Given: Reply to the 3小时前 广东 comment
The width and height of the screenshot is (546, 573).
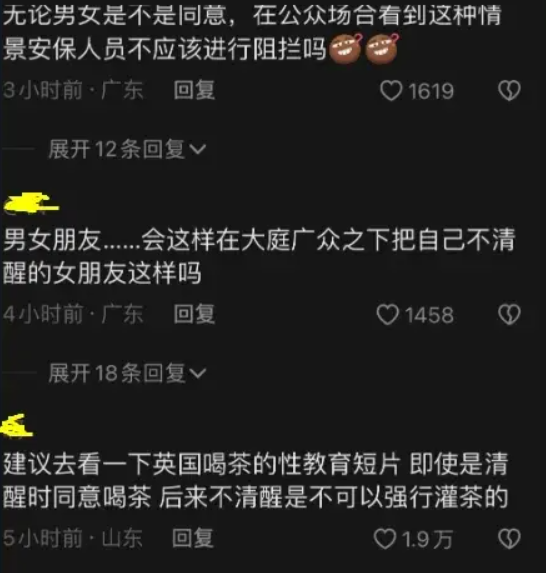Looking at the screenshot, I should click(x=194, y=90).
